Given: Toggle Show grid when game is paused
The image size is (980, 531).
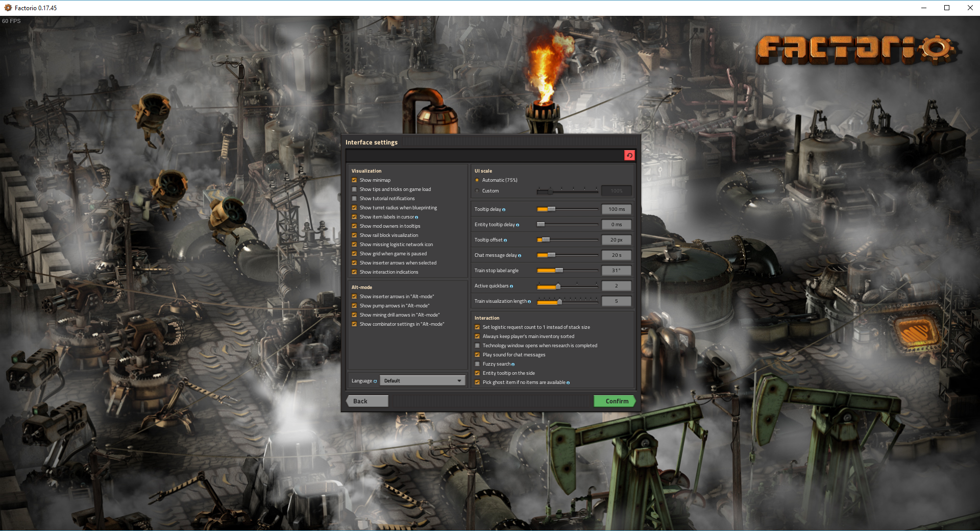Looking at the screenshot, I should pyautogui.click(x=354, y=254).
